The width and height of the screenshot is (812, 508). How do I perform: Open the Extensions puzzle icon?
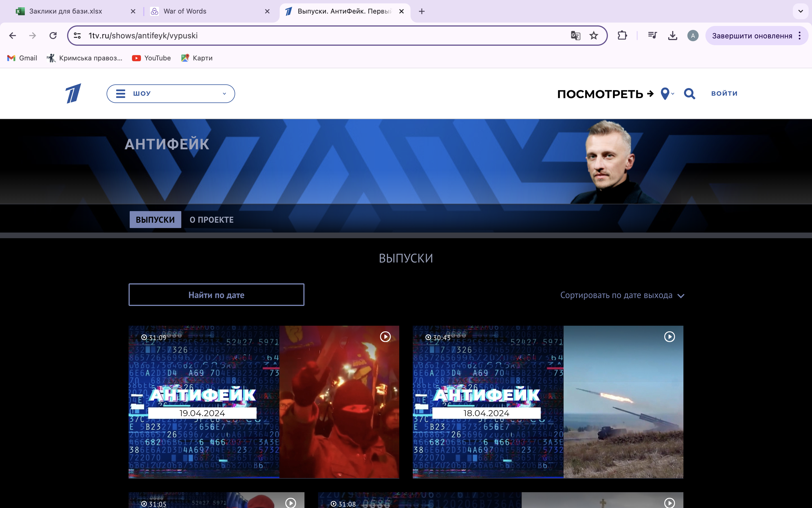pyautogui.click(x=622, y=36)
